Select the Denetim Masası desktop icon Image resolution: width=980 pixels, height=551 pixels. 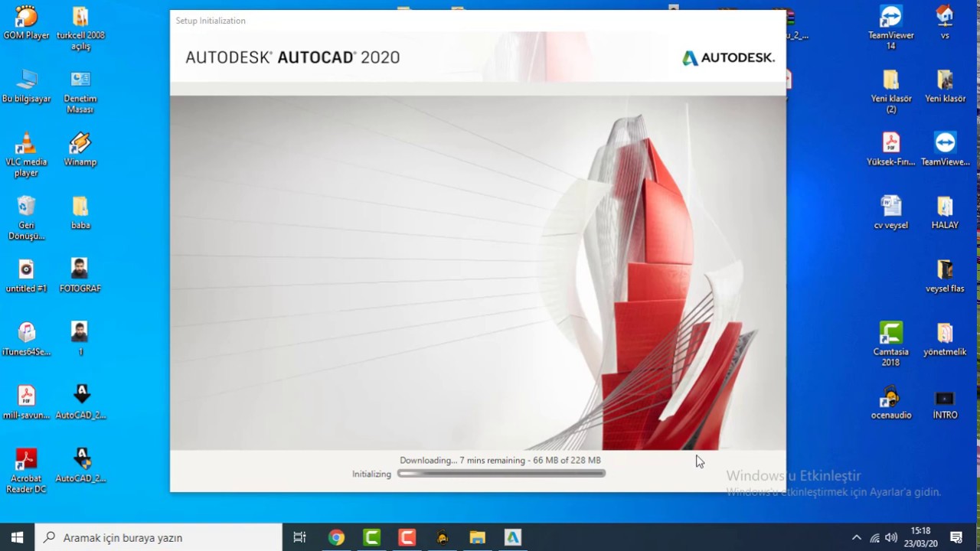[80, 92]
